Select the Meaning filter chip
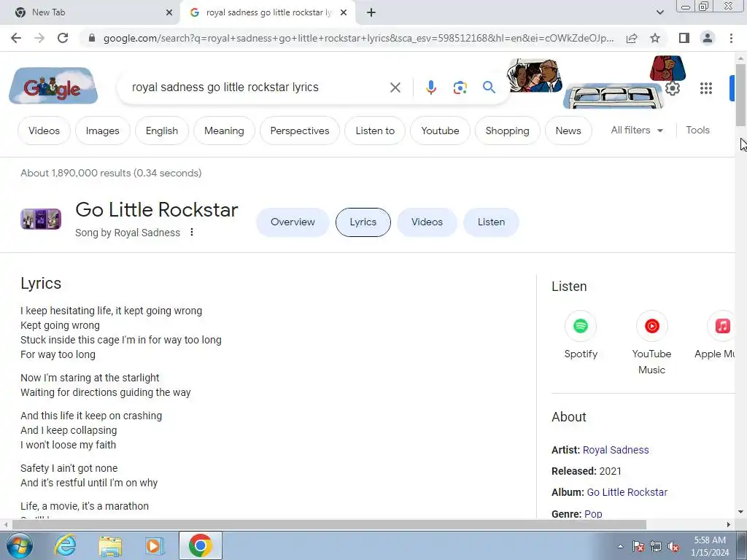747x560 pixels. click(x=224, y=131)
